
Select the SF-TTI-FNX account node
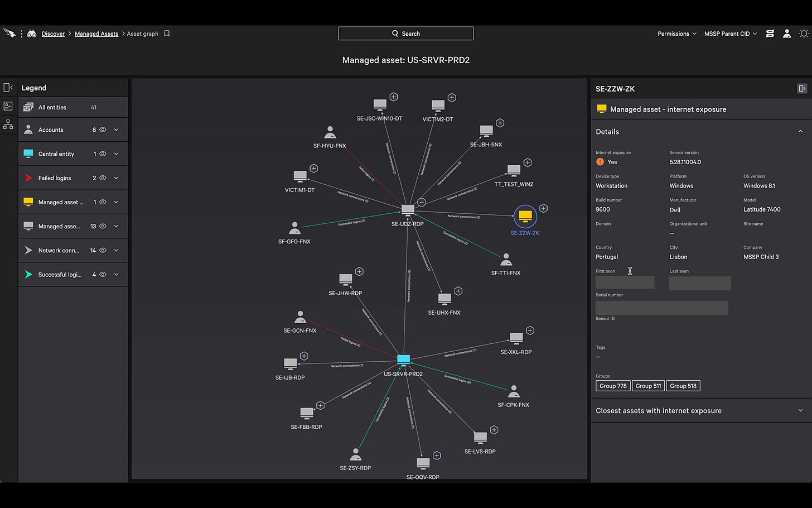506,260
